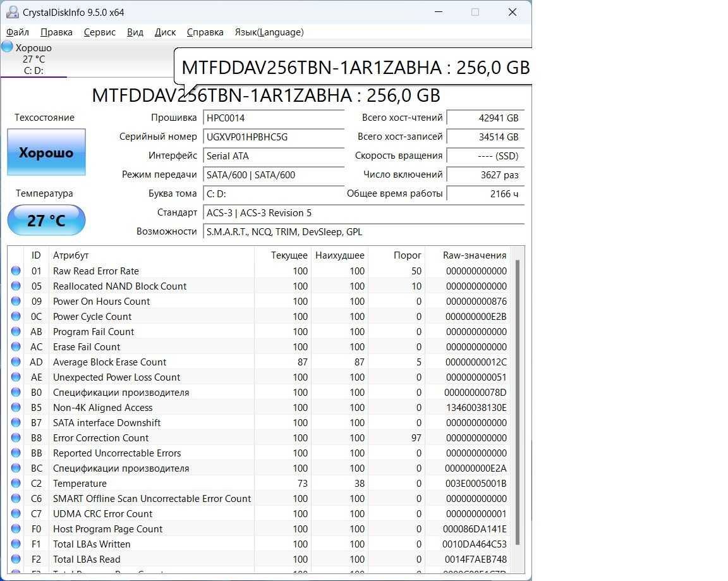Click the Хорошо health status button
The image size is (728, 581).
coord(46,152)
